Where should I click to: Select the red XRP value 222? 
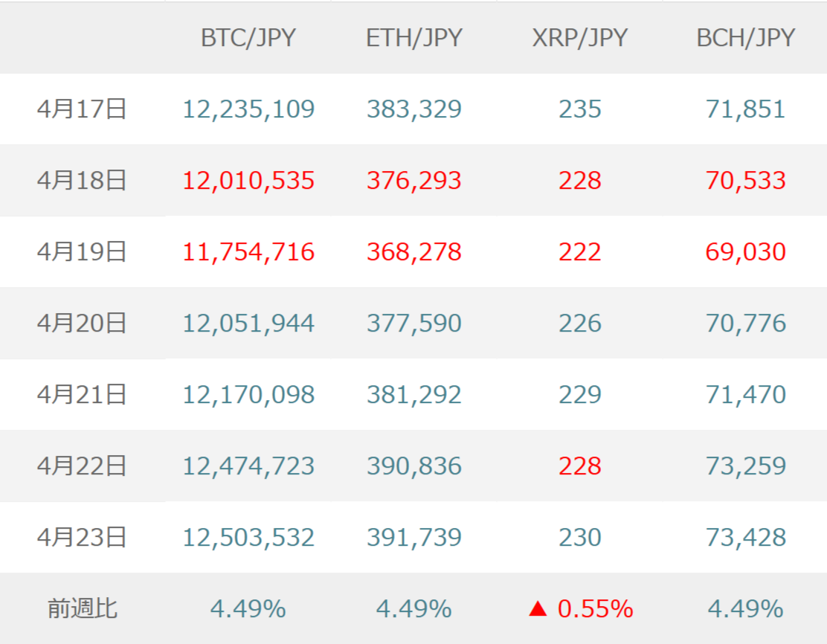580,252
